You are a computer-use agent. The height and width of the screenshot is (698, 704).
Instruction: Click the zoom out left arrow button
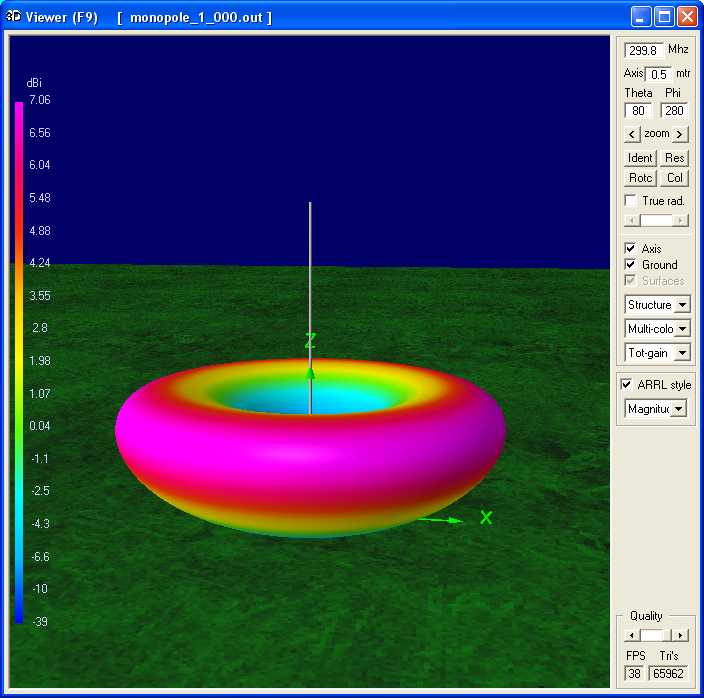pyautogui.click(x=632, y=134)
